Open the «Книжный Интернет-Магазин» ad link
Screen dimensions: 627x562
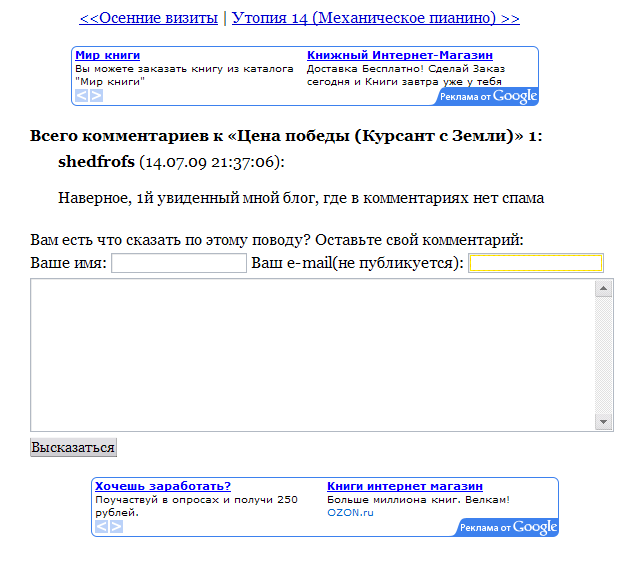point(400,55)
